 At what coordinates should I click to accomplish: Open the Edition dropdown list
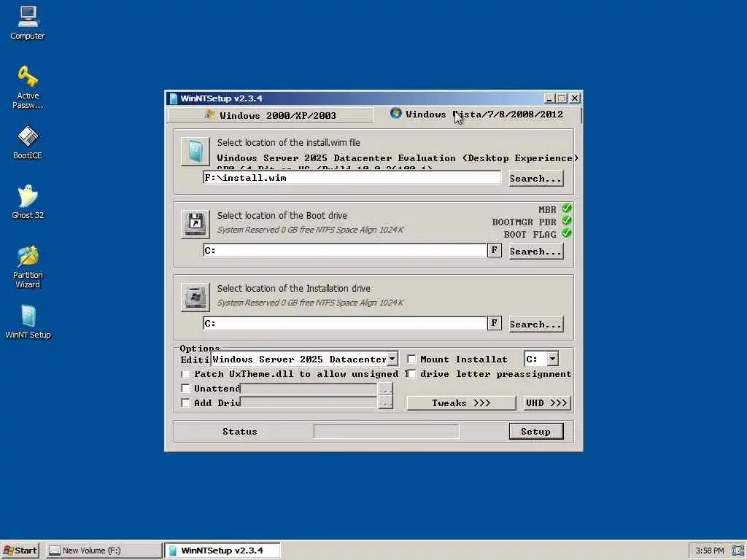pyautogui.click(x=392, y=359)
